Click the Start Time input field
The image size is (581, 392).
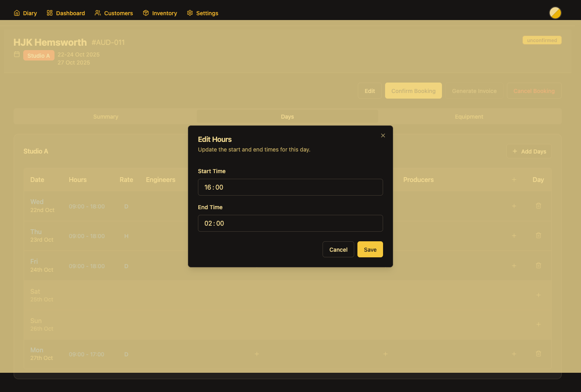pyautogui.click(x=290, y=187)
